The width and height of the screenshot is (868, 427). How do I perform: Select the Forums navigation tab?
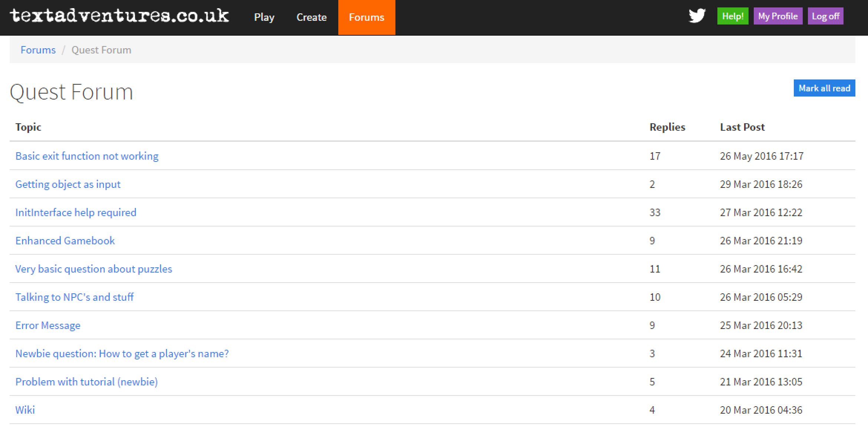tap(366, 17)
